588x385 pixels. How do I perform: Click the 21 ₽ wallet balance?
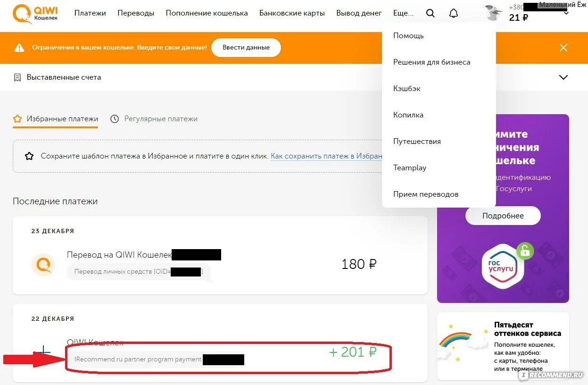(x=519, y=18)
